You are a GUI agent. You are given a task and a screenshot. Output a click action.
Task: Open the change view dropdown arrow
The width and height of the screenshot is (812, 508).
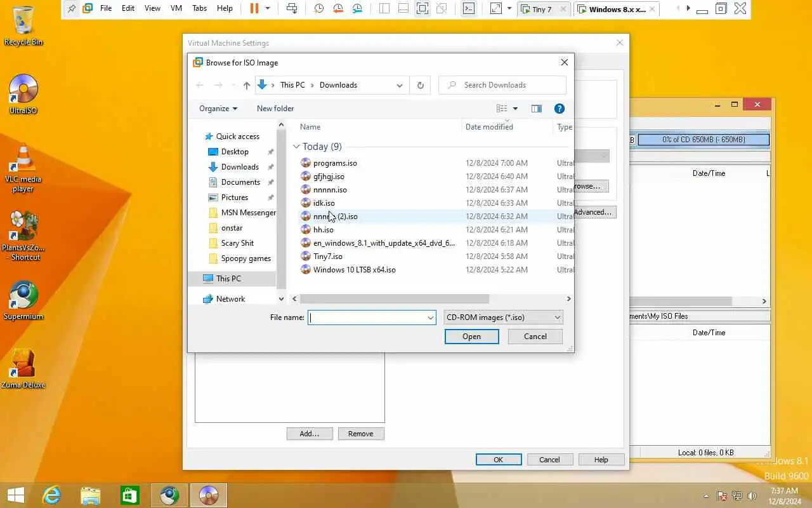pos(515,109)
